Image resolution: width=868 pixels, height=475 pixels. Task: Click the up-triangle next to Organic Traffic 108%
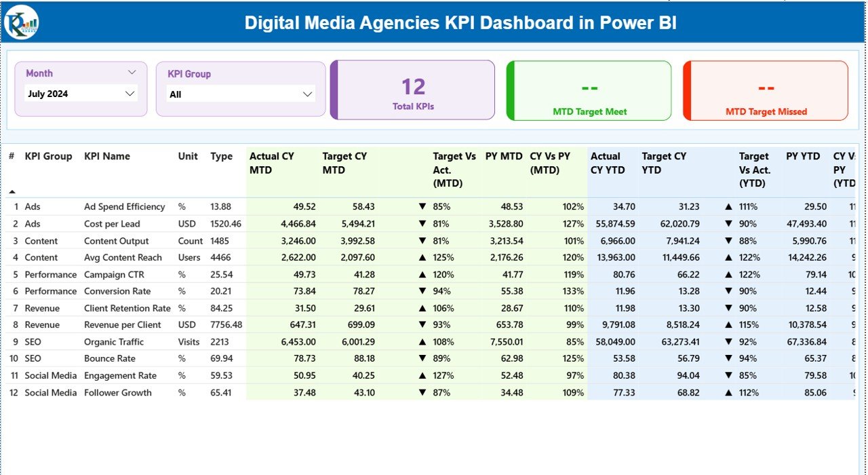(421, 341)
